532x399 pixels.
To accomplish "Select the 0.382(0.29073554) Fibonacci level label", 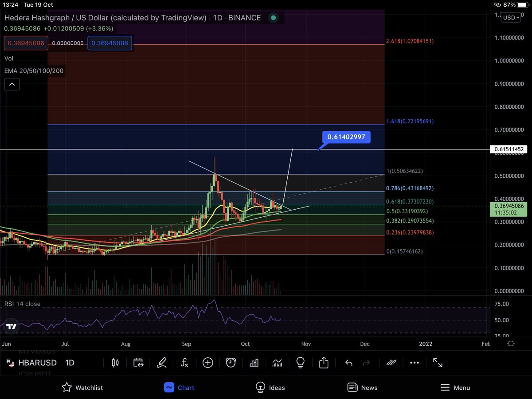I will tap(410, 221).
